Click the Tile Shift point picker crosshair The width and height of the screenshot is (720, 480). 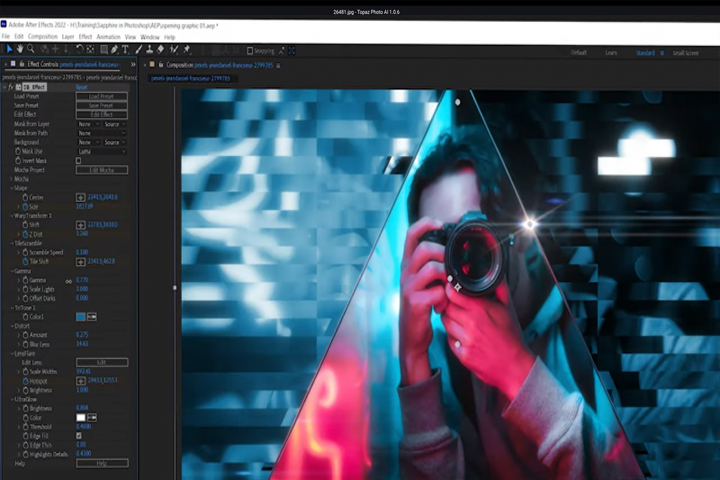tap(80, 262)
